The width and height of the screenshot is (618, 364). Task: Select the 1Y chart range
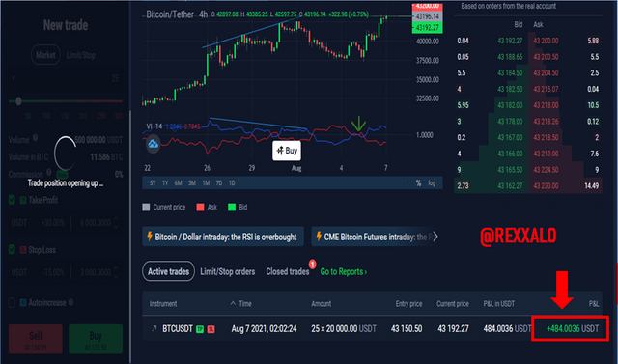165,183
